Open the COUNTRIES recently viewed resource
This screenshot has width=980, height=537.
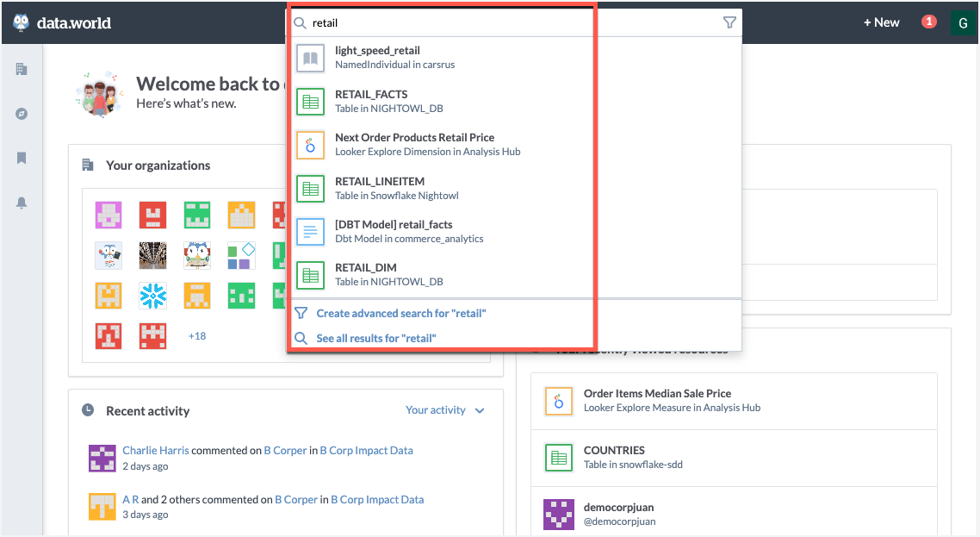click(x=734, y=459)
